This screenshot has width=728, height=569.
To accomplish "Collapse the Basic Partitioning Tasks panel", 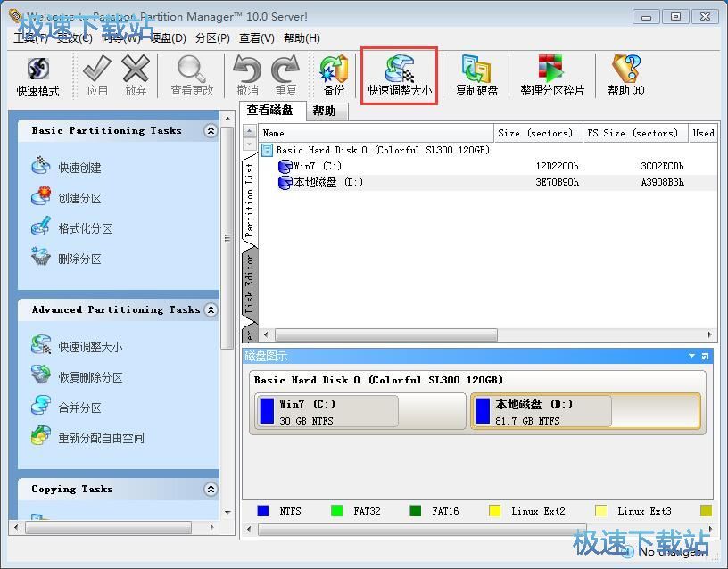I will pos(211,131).
